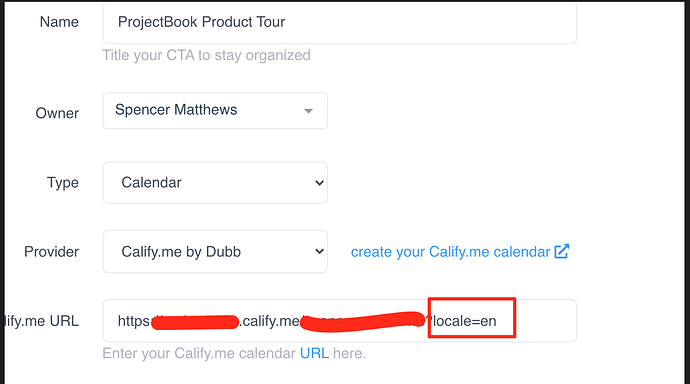Click the locale=en text in URL field
This screenshot has width=690, height=384.
pos(464,321)
